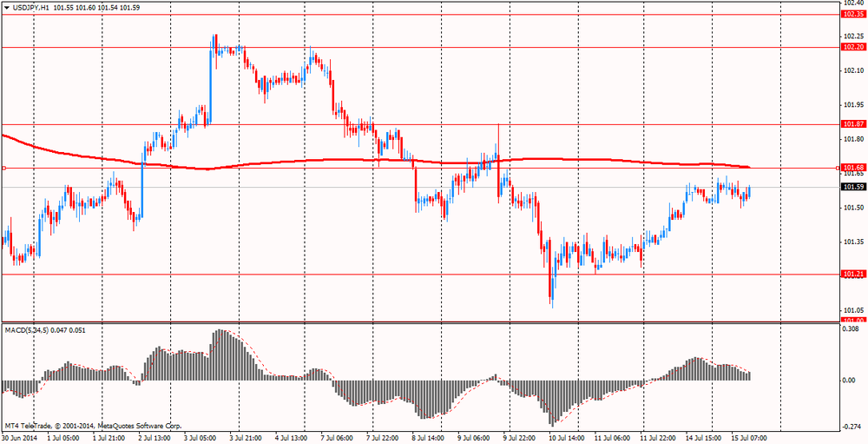Click the red 101.68 price level label

(x=853, y=168)
